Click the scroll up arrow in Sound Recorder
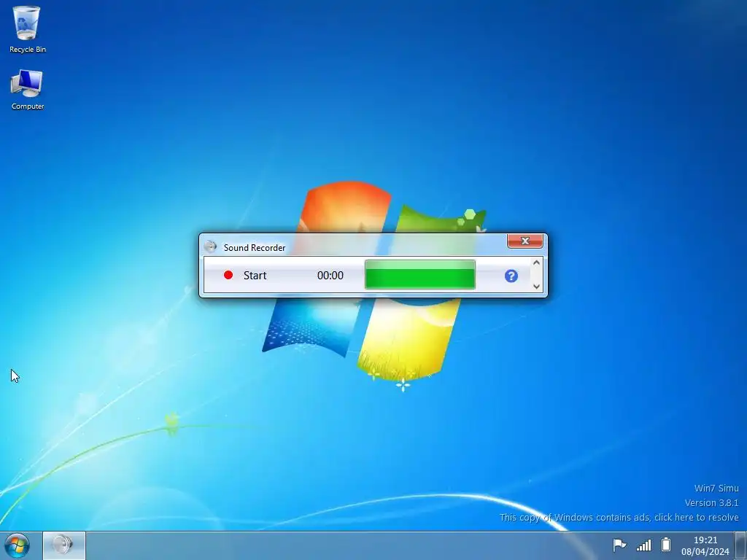The height and width of the screenshot is (560, 747). point(536,262)
